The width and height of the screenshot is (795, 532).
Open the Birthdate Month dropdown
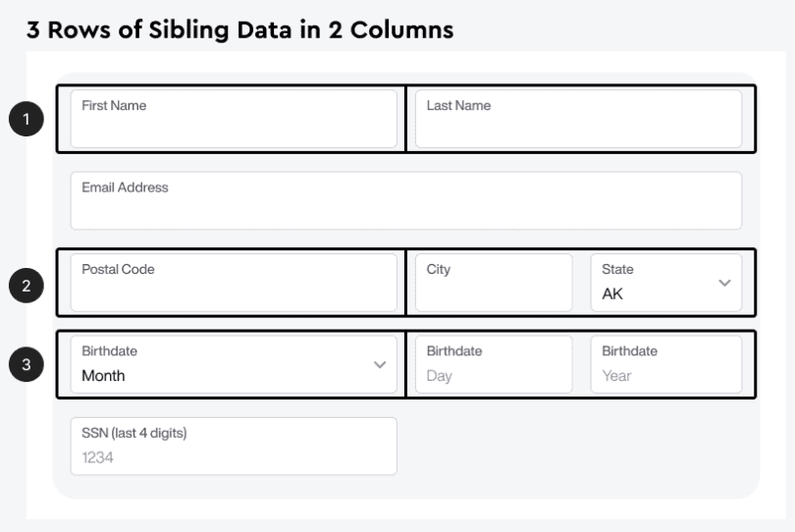click(x=234, y=365)
